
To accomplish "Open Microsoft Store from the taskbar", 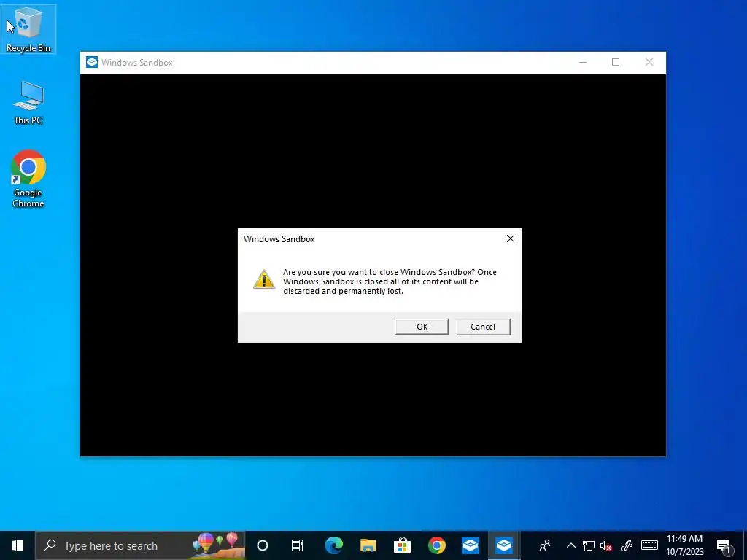I will click(402, 545).
